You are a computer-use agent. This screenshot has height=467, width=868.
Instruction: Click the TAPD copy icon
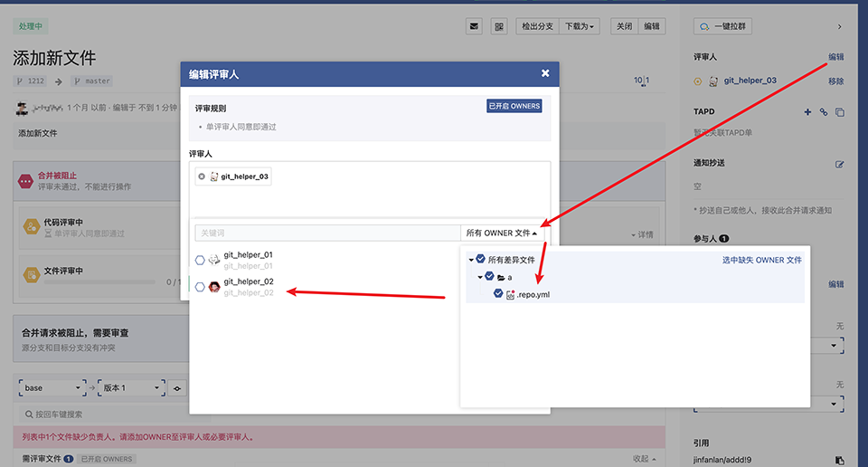click(840, 112)
